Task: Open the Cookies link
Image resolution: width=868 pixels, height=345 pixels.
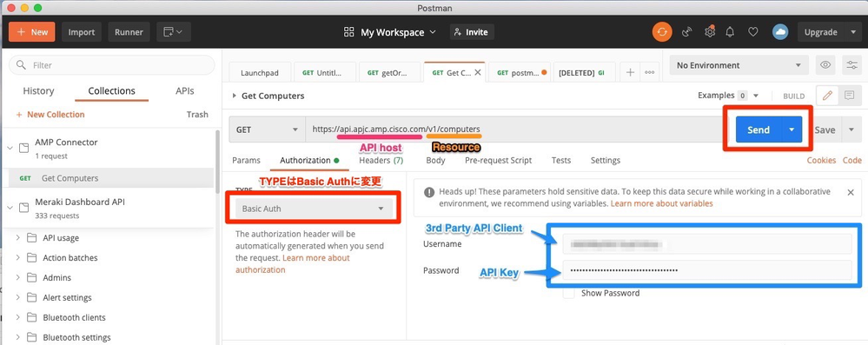Action: (821, 160)
